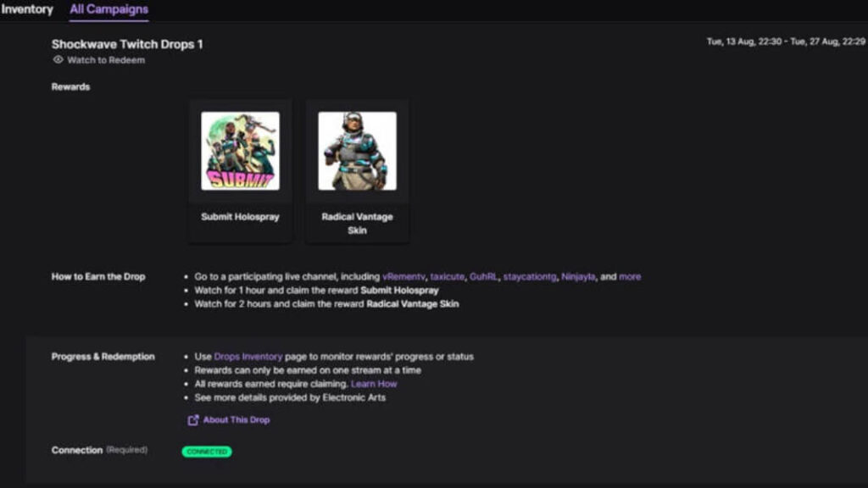Click the eye icon beside Watch to Redeem
This screenshot has width=868, height=488.
pyautogui.click(x=58, y=60)
